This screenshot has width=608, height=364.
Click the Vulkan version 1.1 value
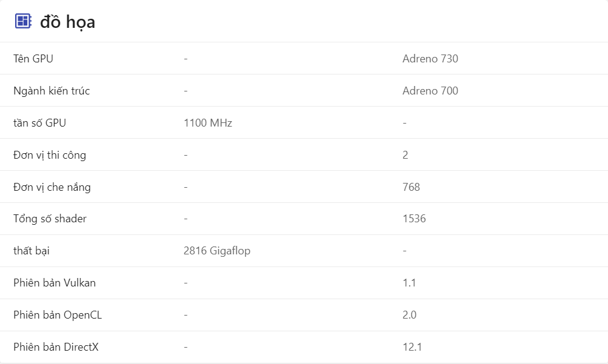click(409, 283)
